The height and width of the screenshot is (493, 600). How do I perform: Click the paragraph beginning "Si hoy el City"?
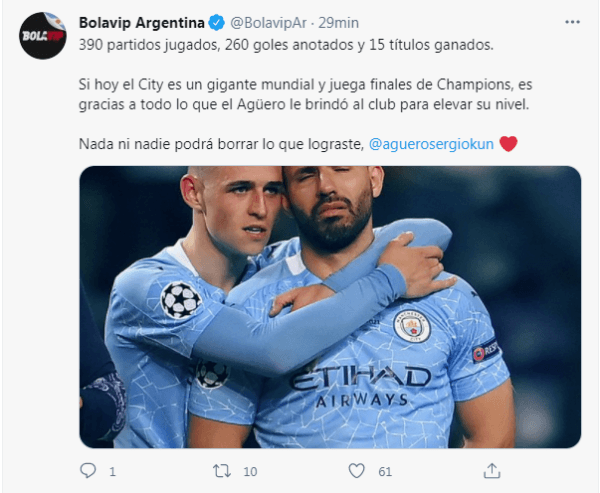[305, 95]
